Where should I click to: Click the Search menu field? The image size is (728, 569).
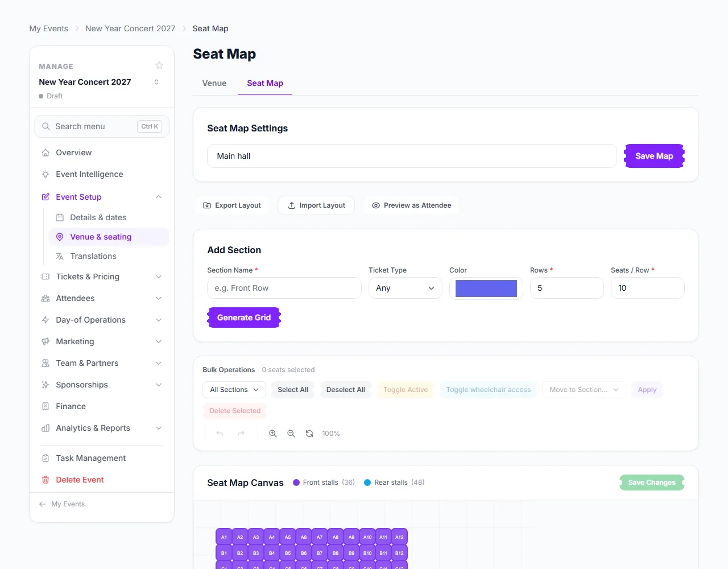102,126
